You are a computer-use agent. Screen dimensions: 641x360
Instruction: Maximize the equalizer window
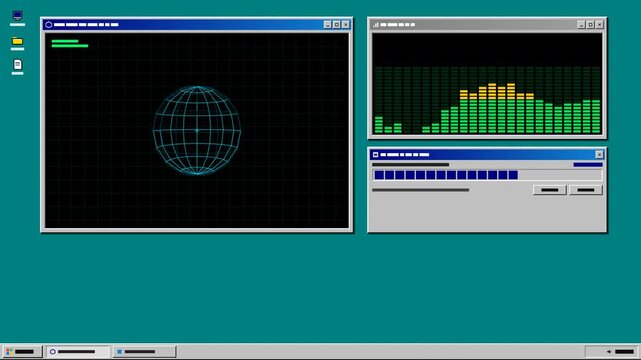click(x=590, y=25)
